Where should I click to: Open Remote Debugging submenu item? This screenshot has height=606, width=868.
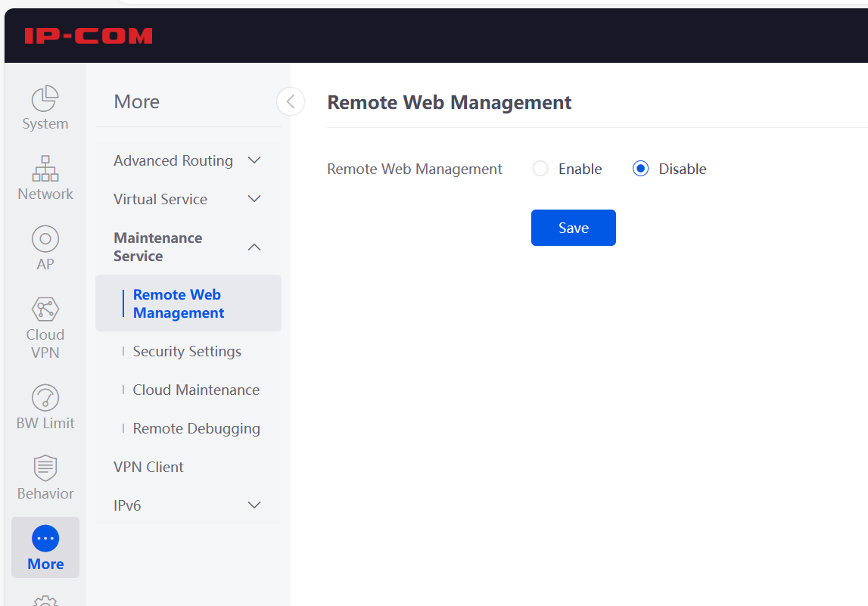coord(196,428)
